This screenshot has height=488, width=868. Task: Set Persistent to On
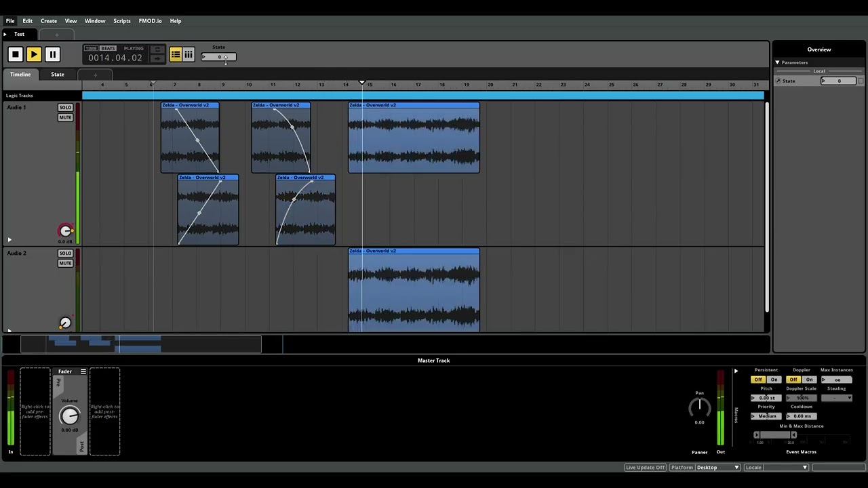[x=774, y=380]
